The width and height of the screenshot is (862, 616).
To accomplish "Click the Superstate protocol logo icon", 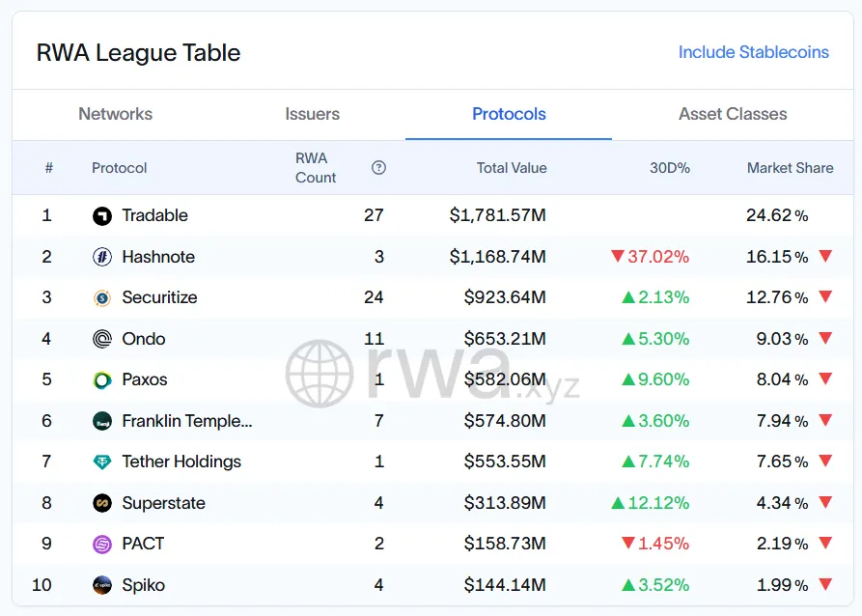I will (102, 503).
